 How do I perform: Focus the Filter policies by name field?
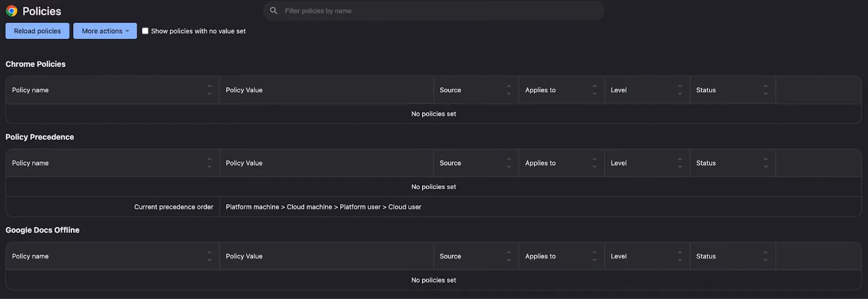coord(433,11)
